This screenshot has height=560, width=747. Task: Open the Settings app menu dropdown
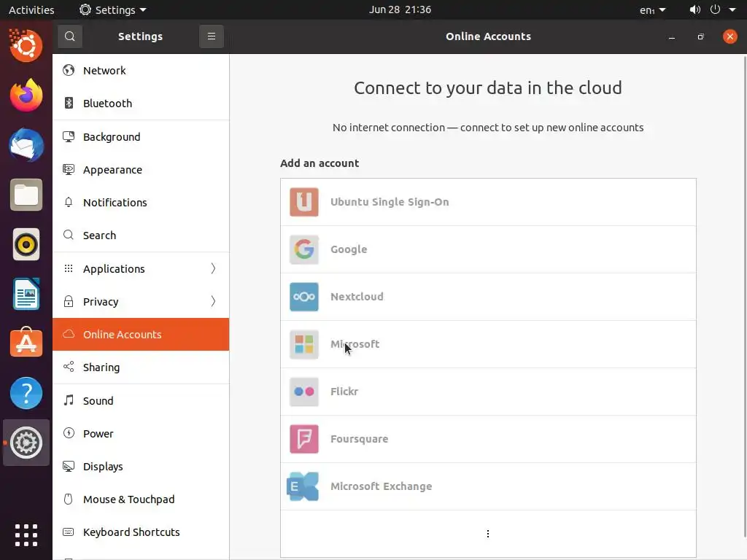click(113, 10)
